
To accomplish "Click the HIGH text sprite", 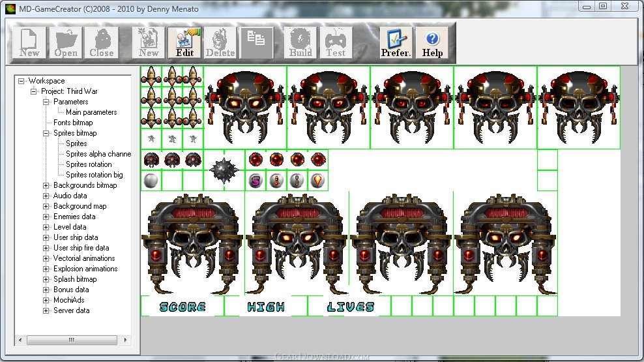I will (x=266, y=307).
